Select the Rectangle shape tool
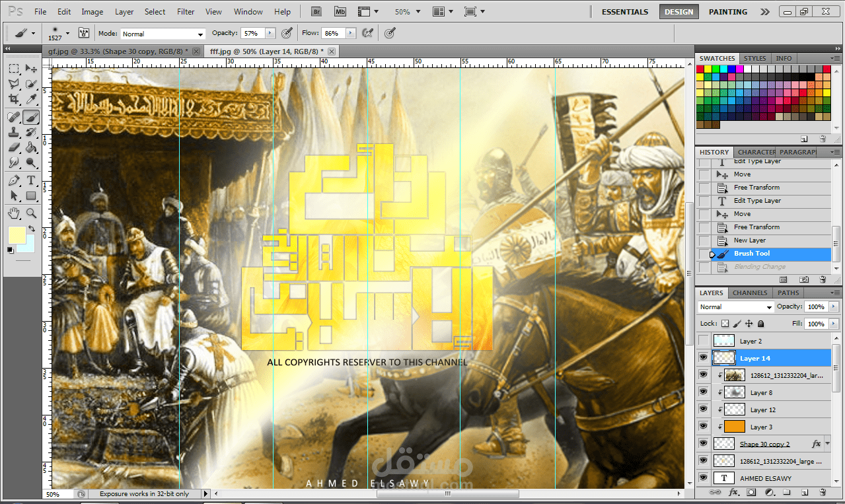Image resolution: width=845 pixels, height=504 pixels. pos(31,196)
